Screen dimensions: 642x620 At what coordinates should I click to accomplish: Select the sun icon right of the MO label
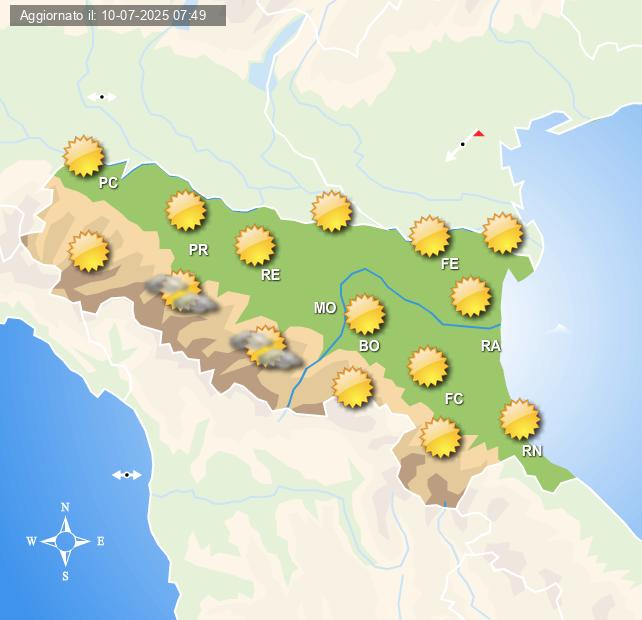[x=365, y=315]
